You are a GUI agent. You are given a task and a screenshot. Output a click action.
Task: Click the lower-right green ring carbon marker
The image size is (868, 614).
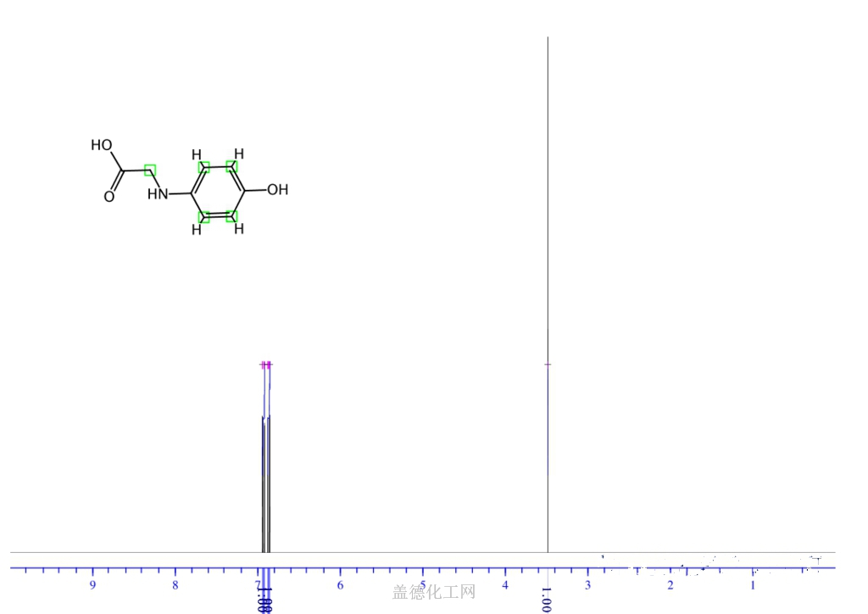tap(231, 217)
